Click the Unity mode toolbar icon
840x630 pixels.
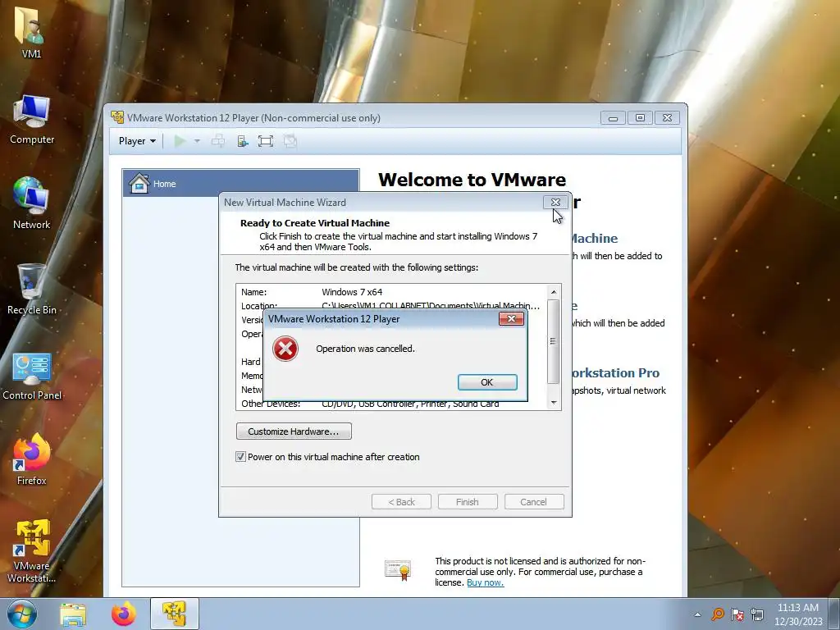pos(290,141)
